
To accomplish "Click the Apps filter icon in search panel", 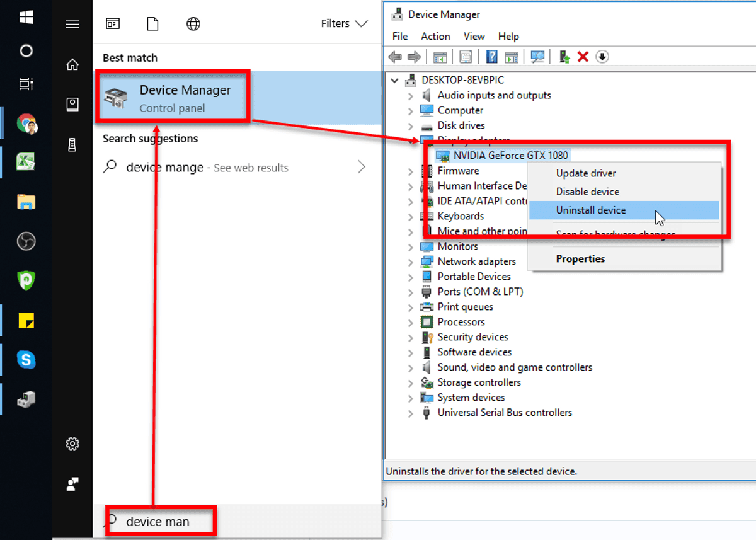I will [113, 24].
